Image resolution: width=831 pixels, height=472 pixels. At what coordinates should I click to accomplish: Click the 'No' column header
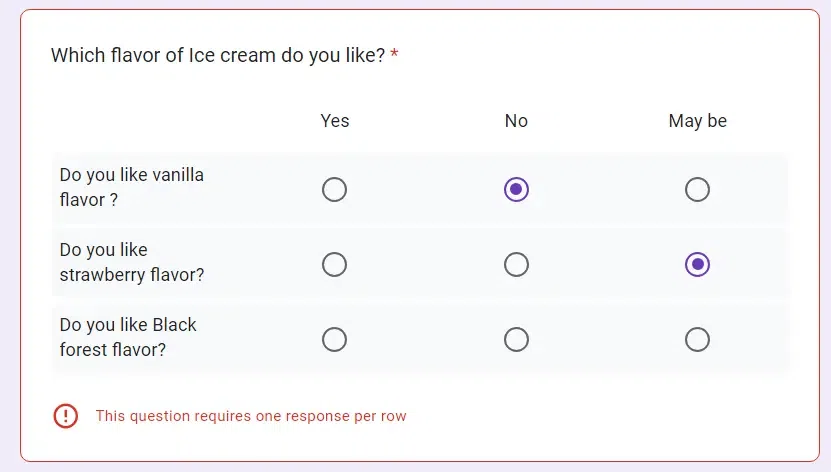coord(516,121)
